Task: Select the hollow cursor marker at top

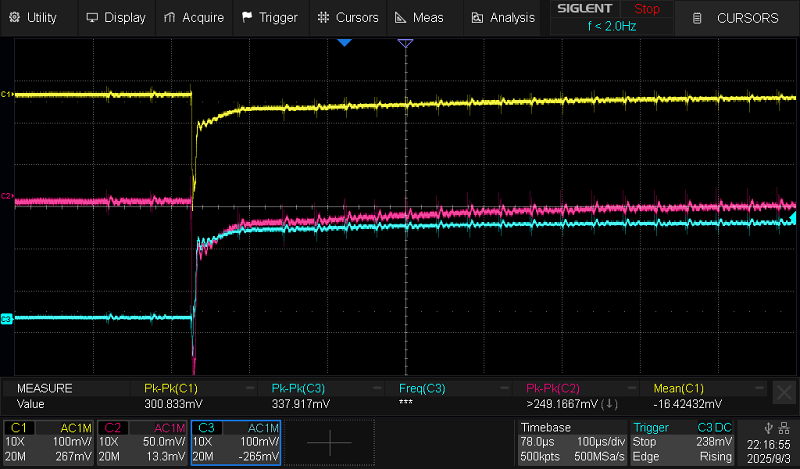Action: [x=405, y=44]
